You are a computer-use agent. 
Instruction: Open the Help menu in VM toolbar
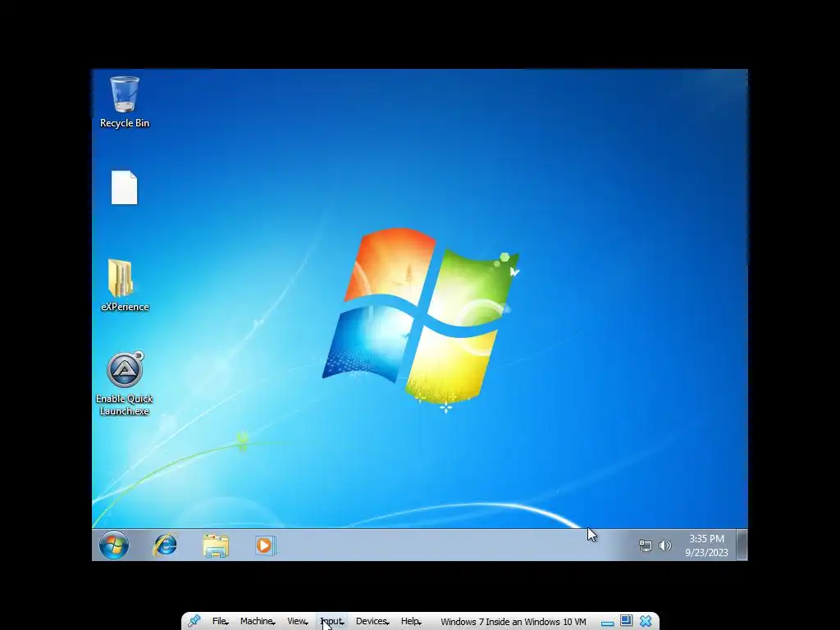tap(411, 622)
